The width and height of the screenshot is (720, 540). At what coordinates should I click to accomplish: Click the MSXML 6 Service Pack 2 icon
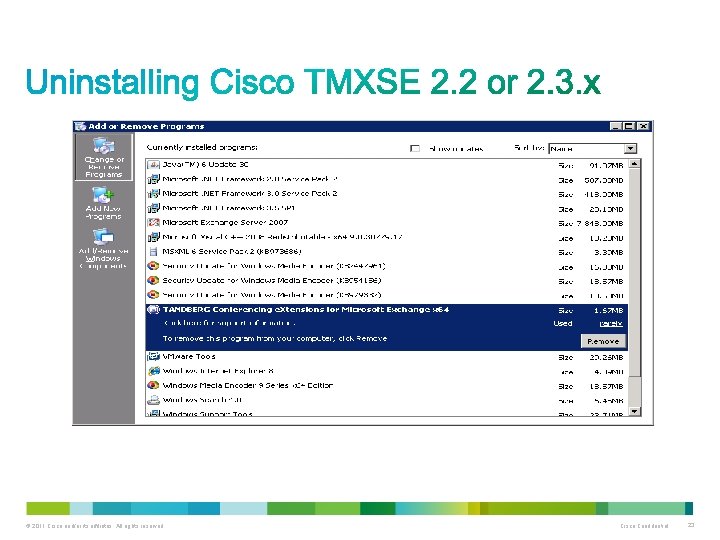[x=153, y=251]
